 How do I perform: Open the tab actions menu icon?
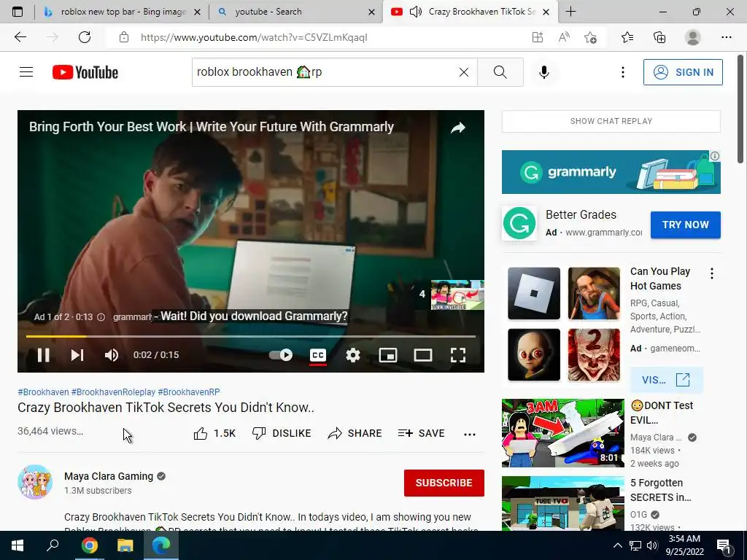[18, 12]
